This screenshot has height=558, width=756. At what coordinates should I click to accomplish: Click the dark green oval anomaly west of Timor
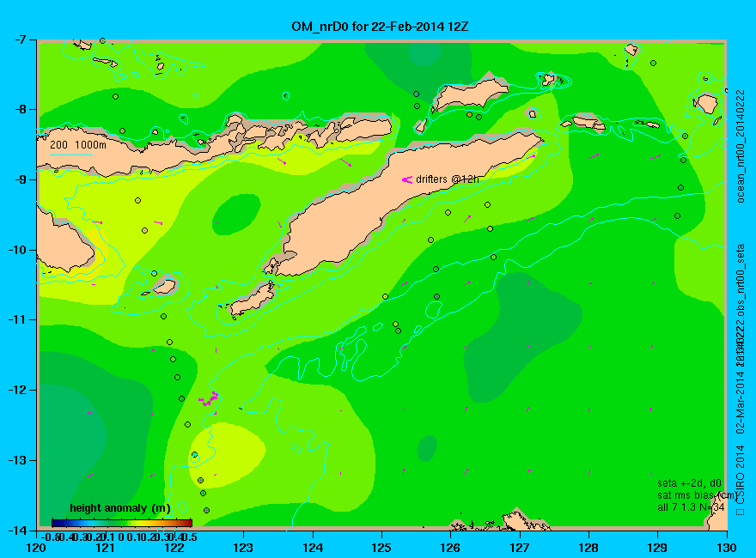click(236, 215)
